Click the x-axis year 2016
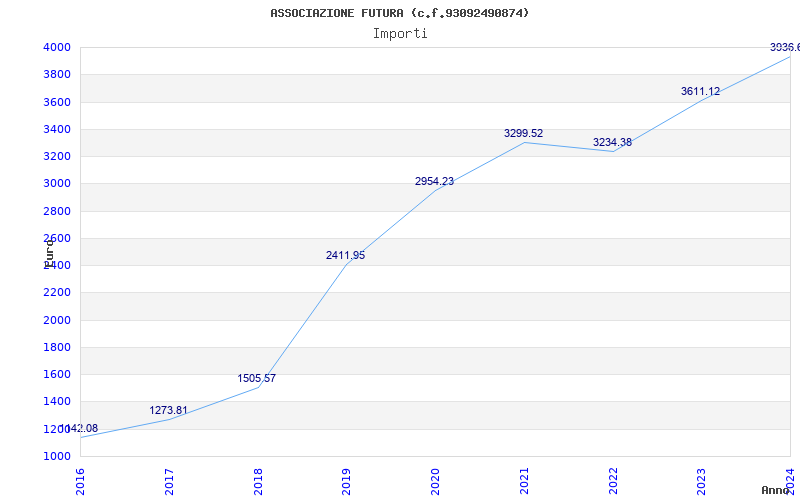Viewport: 800px width, 500px height. pos(80,482)
